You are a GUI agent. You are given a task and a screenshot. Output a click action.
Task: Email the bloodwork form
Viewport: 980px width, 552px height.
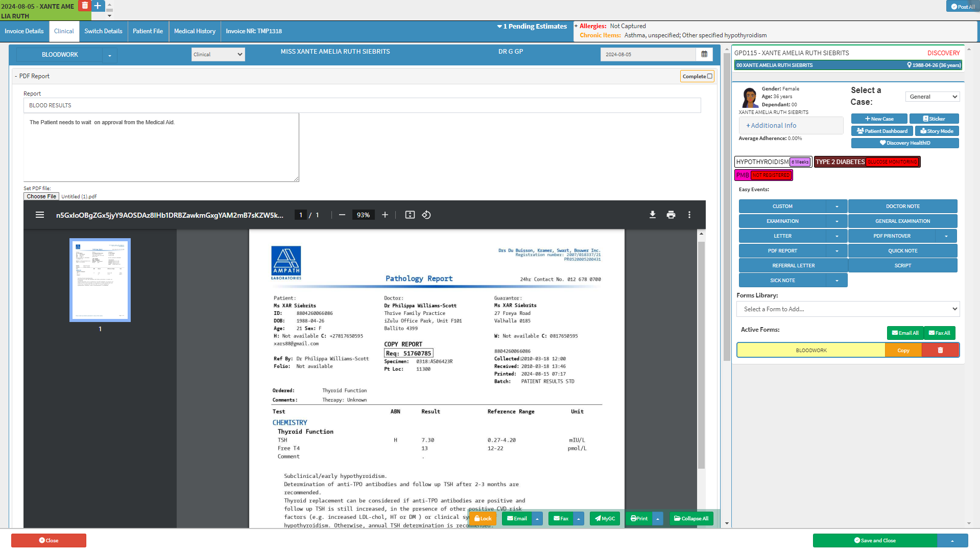coord(517,518)
